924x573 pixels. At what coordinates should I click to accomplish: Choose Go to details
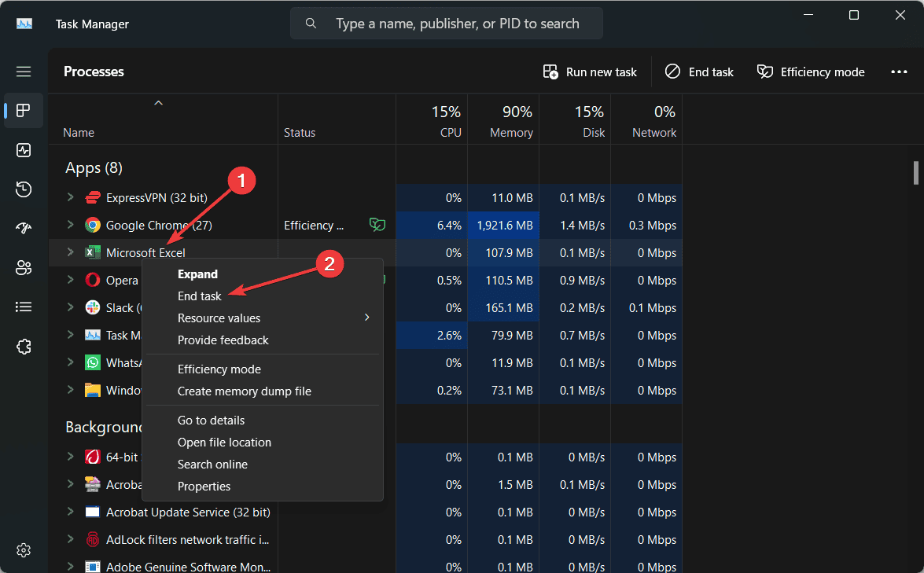tap(263, 420)
